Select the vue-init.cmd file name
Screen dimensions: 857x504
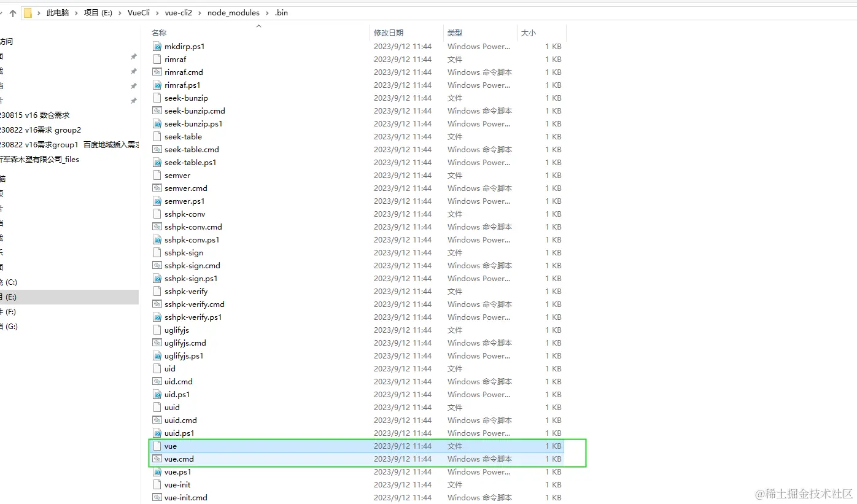coord(186,497)
